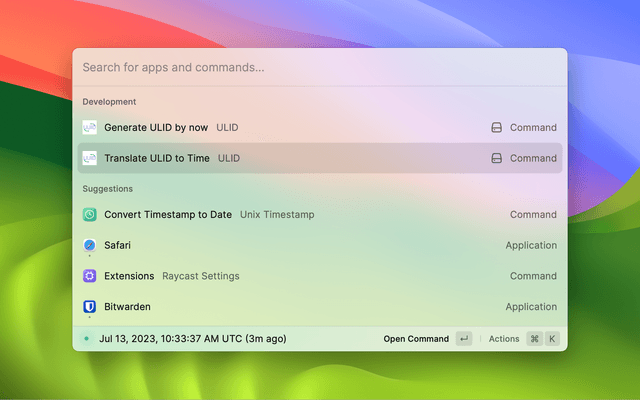Click the Bitwarden shield icon
Screen dimensions: 640x400
click(x=89, y=307)
